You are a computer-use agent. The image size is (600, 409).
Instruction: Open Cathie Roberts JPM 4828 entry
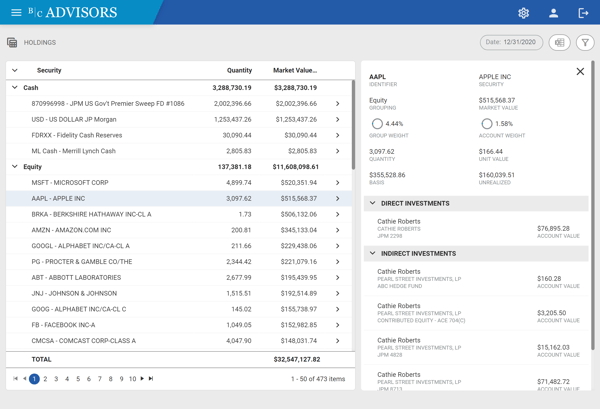click(x=476, y=347)
